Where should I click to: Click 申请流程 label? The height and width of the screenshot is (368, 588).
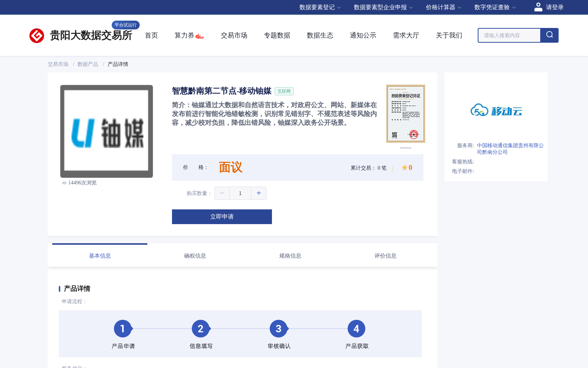click(74, 302)
